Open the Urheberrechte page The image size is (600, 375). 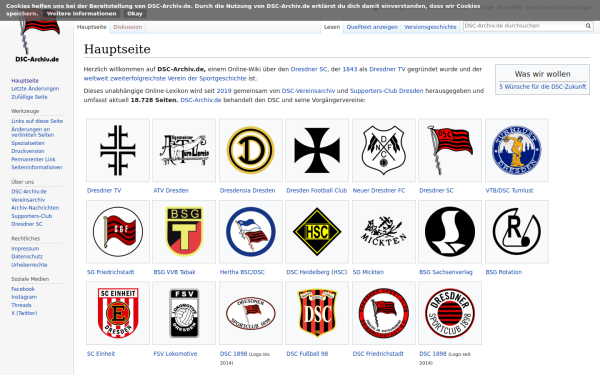[29, 264]
